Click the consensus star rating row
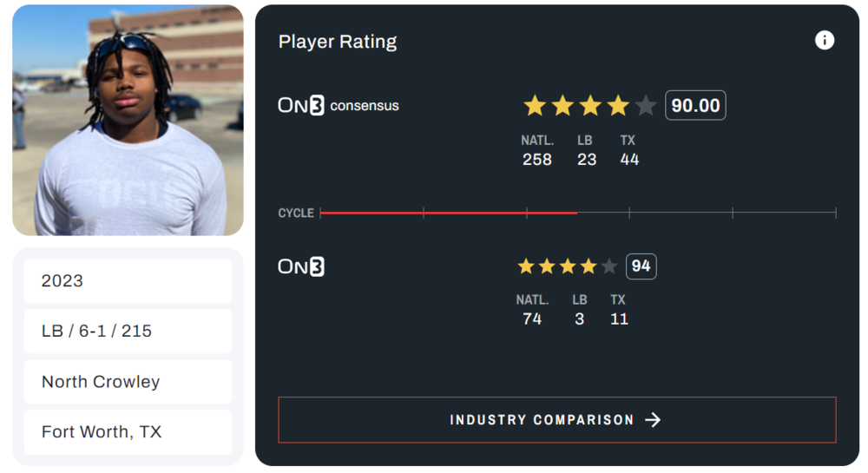 pyautogui.click(x=589, y=106)
